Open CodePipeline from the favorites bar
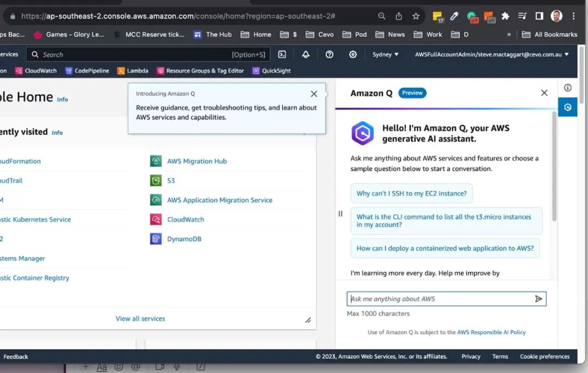The image size is (588, 373). pos(87,71)
